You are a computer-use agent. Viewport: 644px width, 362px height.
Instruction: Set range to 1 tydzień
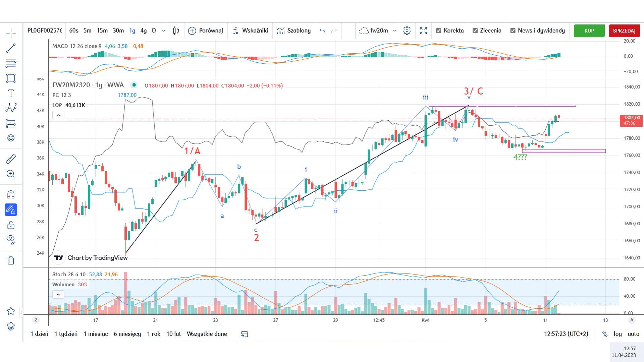pos(66,334)
